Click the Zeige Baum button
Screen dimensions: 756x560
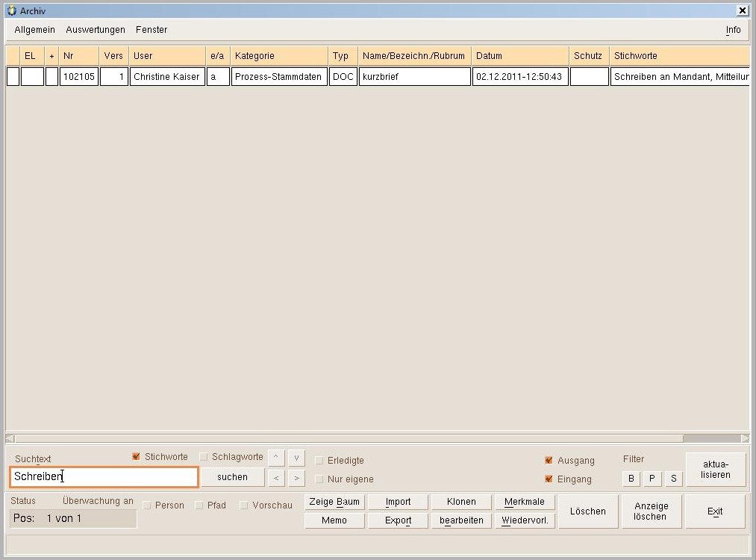click(334, 502)
